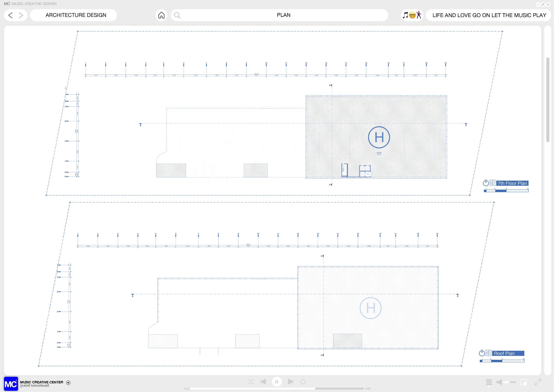This screenshot has width=554, height=392.
Task: Skip to the next track
Action: [291, 382]
